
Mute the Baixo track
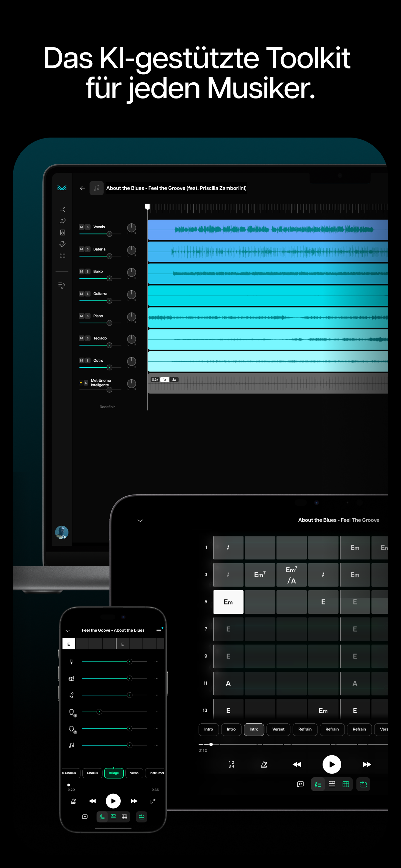(x=81, y=271)
